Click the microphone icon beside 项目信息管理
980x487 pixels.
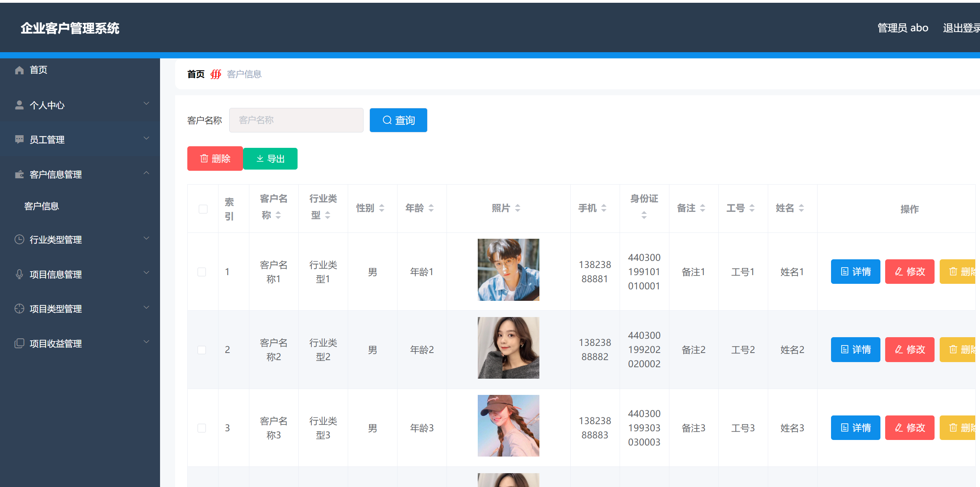coord(19,274)
